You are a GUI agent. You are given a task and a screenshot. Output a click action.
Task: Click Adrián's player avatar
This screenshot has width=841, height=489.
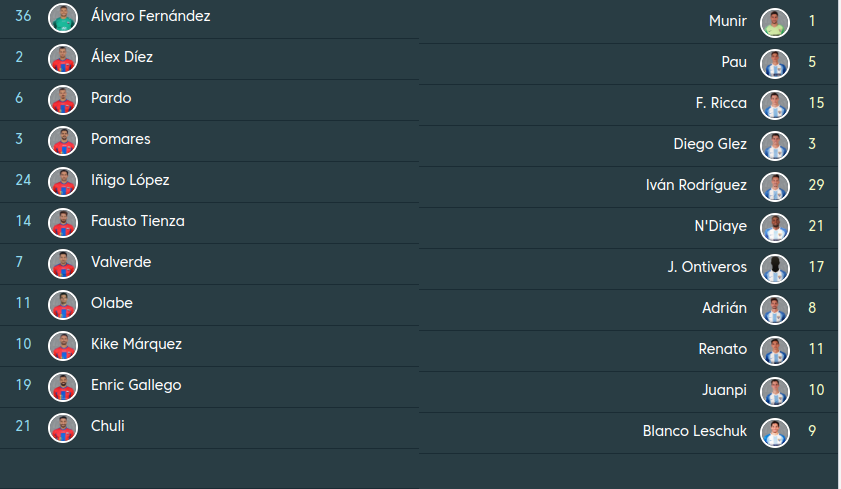click(x=774, y=309)
